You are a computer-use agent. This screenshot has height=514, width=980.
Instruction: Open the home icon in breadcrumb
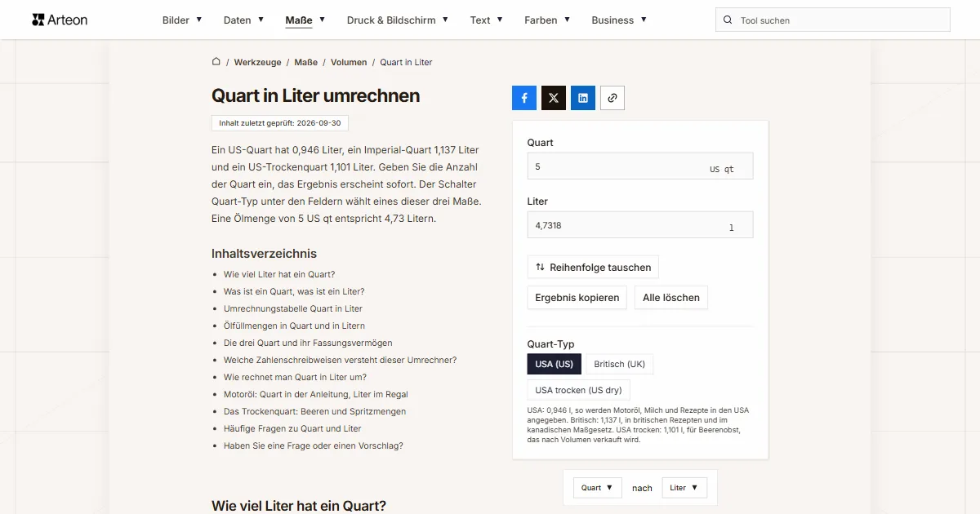click(216, 61)
